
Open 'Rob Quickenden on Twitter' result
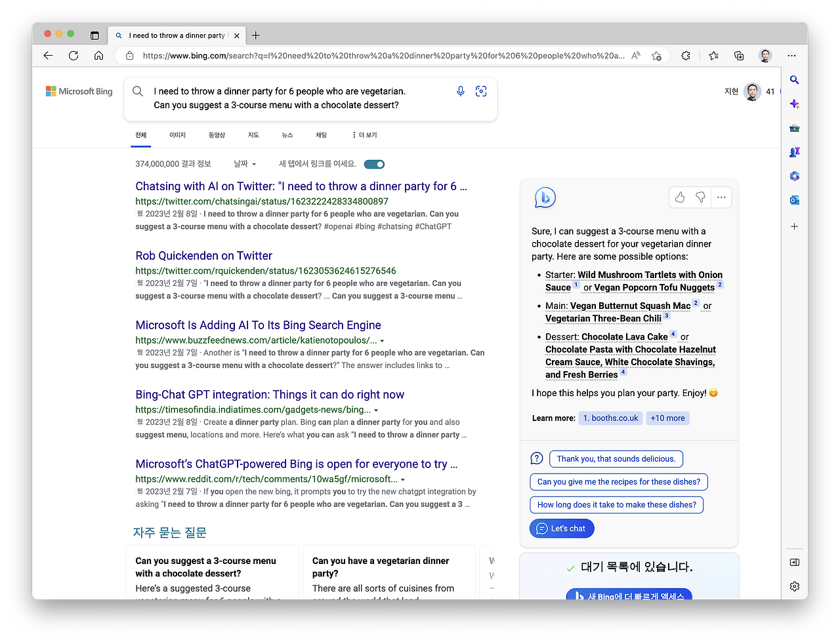tap(203, 256)
